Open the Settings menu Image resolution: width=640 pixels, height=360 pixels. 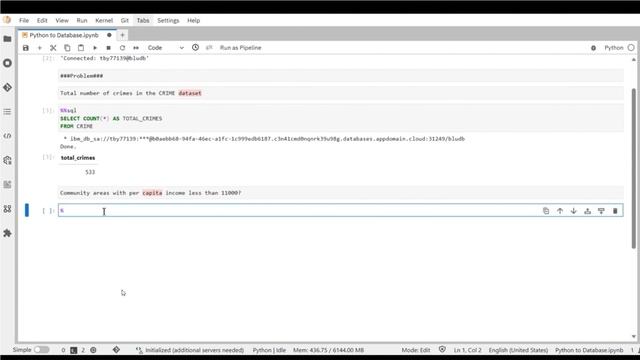click(x=168, y=20)
